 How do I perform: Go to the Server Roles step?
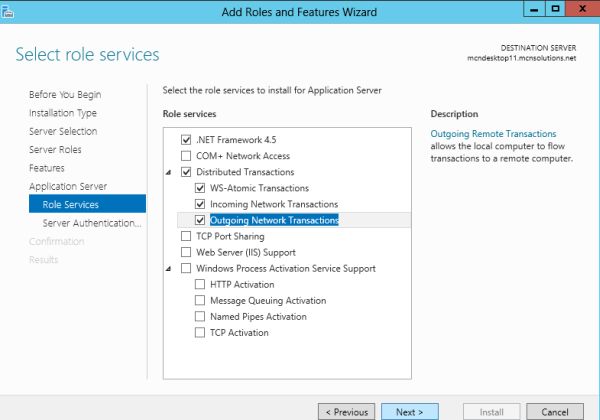click(x=55, y=150)
